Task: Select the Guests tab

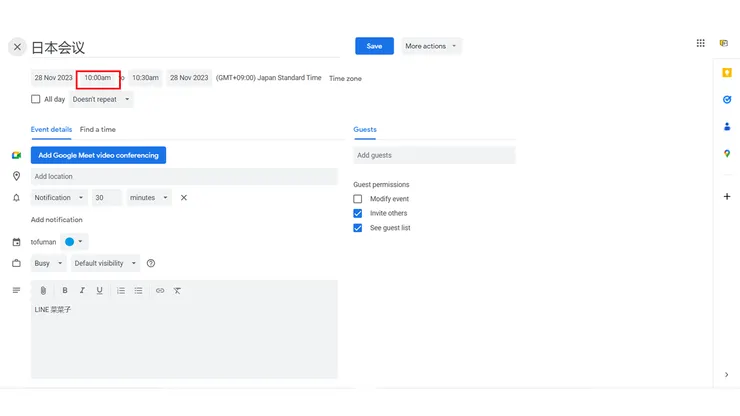Action: coord(365,129)
